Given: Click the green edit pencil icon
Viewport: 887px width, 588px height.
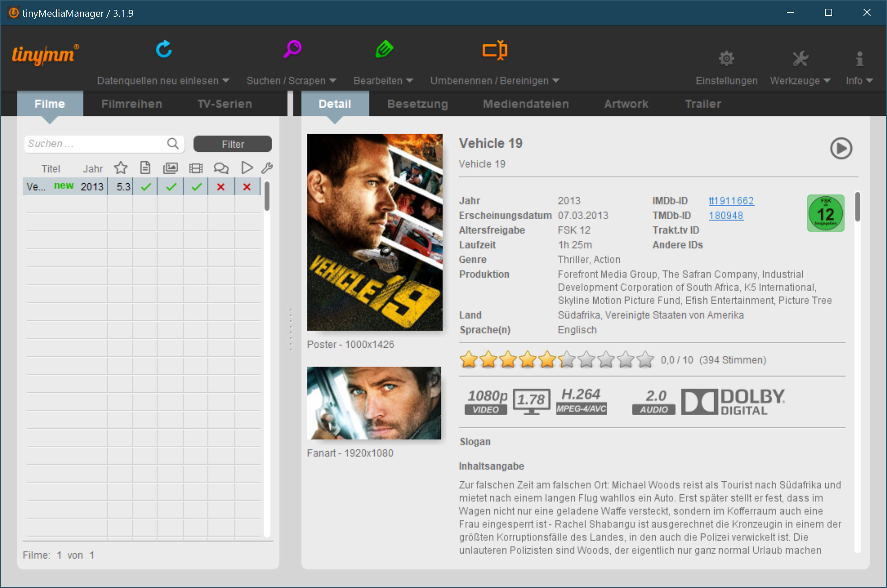Looking at the screenshot, I should 384,49.
